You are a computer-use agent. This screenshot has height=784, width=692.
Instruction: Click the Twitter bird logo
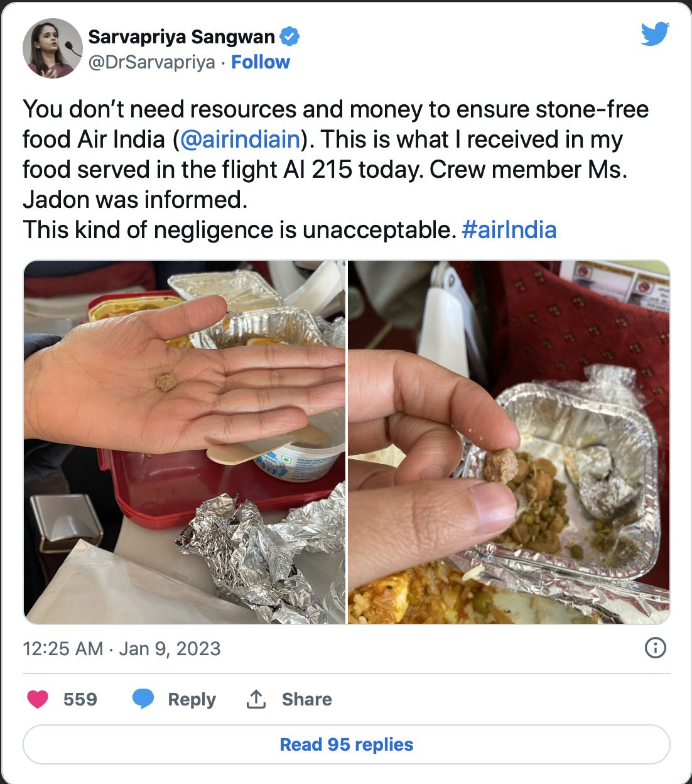(655, 34)
